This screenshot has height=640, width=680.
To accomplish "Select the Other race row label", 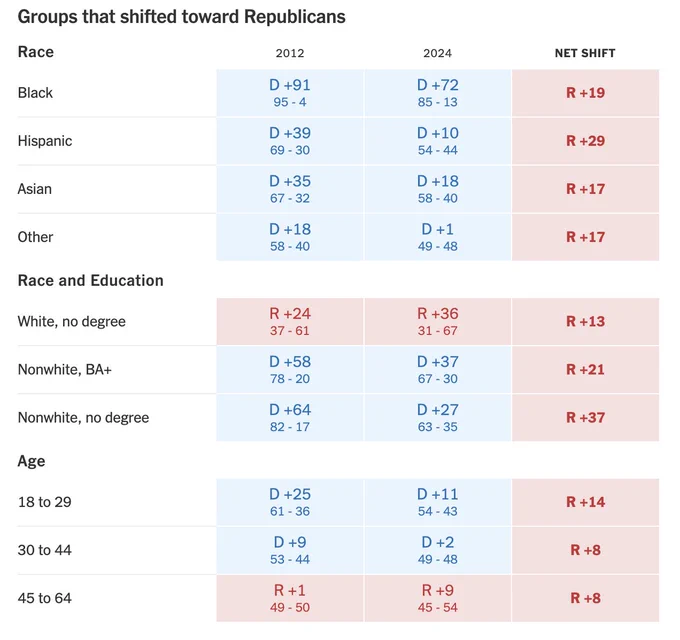I will point(36,237).
